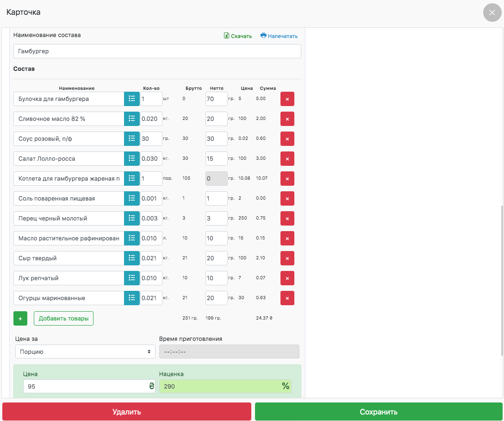Click the green plus add row button
The image size is (504, 421).
20,319
